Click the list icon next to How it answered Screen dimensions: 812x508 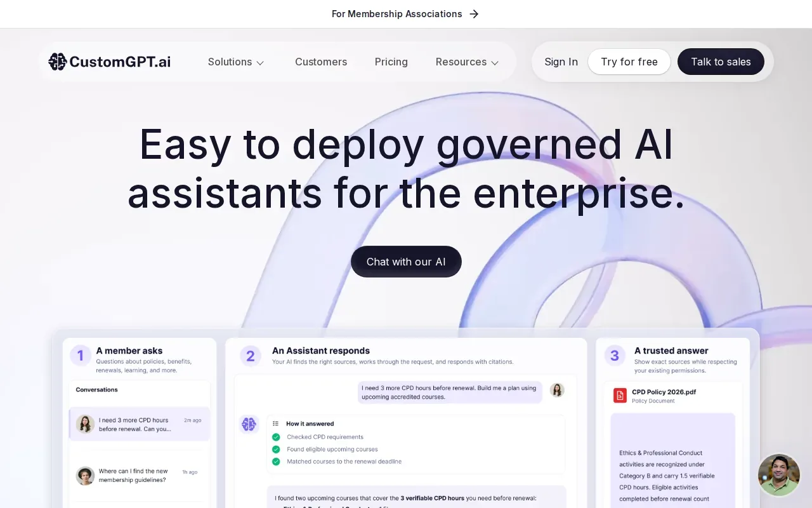(276, 424)
